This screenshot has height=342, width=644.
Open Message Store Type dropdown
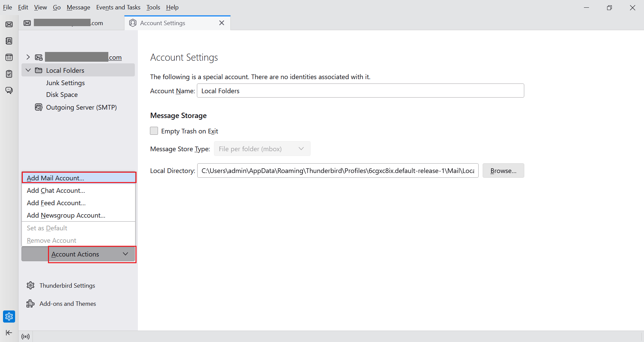[x=262, y=149]
